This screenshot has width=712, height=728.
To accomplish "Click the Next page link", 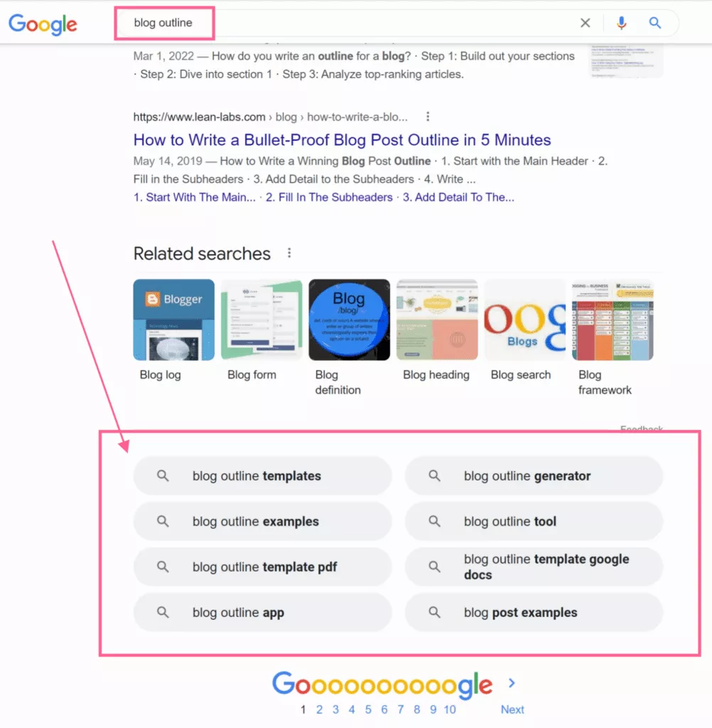I will 512,710.
